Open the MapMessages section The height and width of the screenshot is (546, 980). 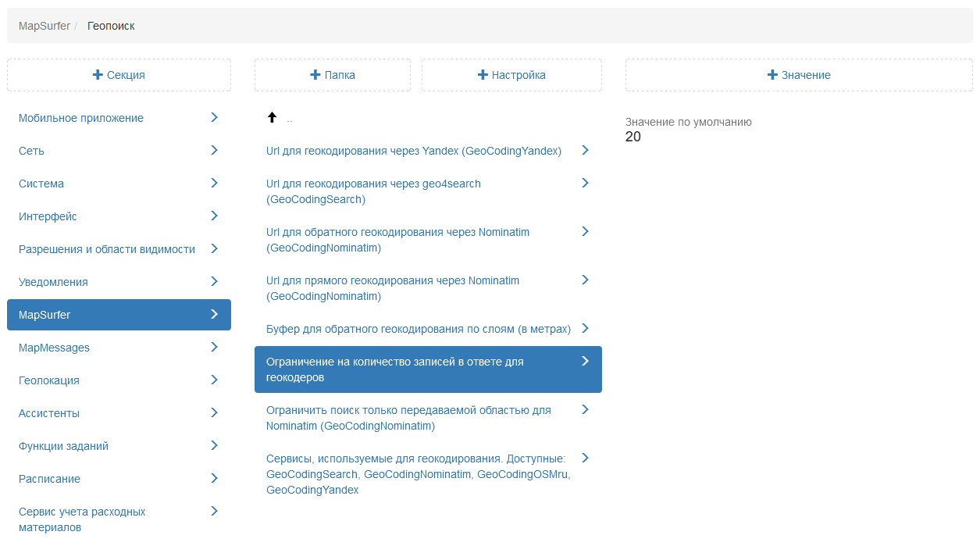coord(119,348)
